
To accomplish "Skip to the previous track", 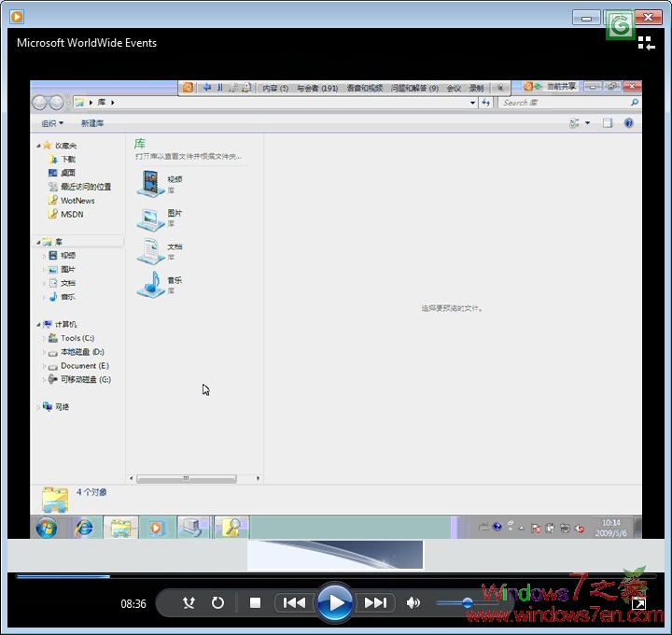I will [x=294, y=603].
